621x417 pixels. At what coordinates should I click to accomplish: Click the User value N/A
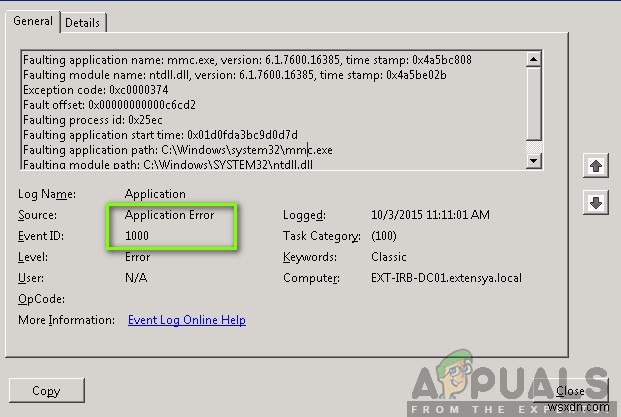(x=136, y=278)
